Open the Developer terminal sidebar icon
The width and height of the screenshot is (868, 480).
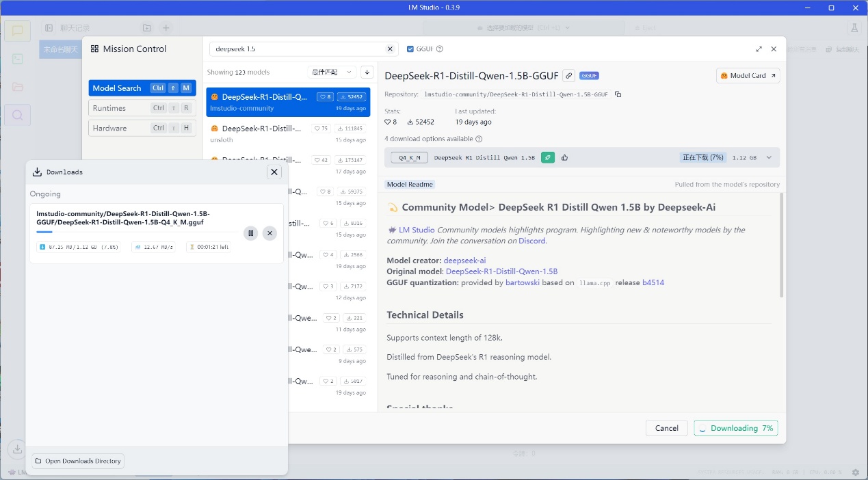coord(17,59)
